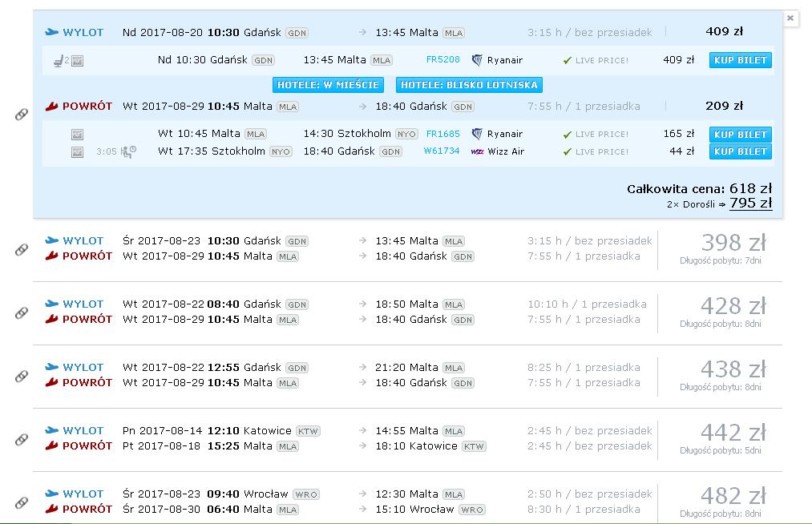The image size is (812, 524).
Task: Click the link icon beside the 438 zł offer
Action: click(21, 376)
